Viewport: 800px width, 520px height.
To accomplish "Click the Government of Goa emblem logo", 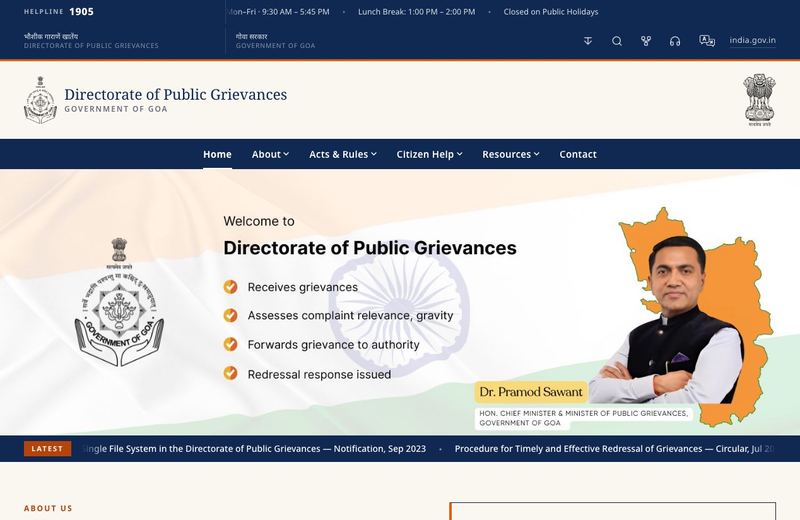I will (x=40, y=100).
